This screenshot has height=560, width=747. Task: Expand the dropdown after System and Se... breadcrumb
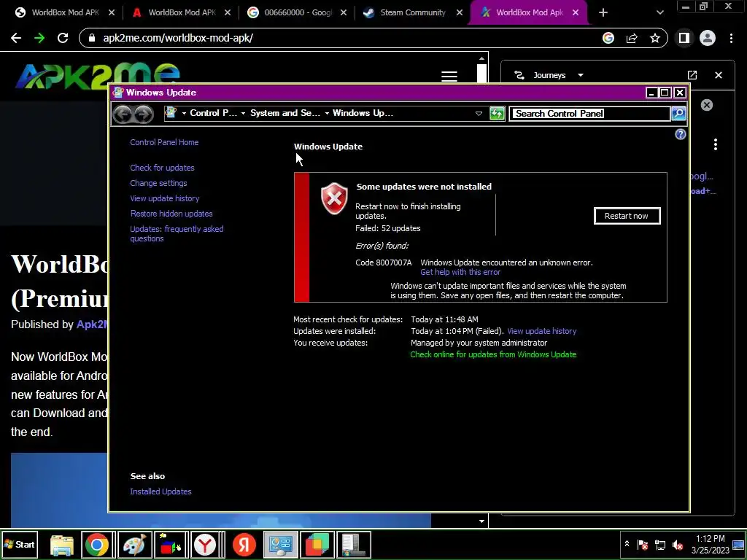coord(327,113)
